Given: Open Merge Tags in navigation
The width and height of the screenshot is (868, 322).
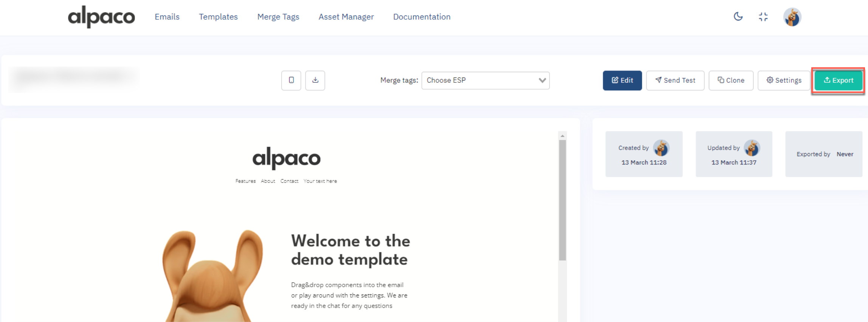Looking at the screenshot, I should (278, 17).
